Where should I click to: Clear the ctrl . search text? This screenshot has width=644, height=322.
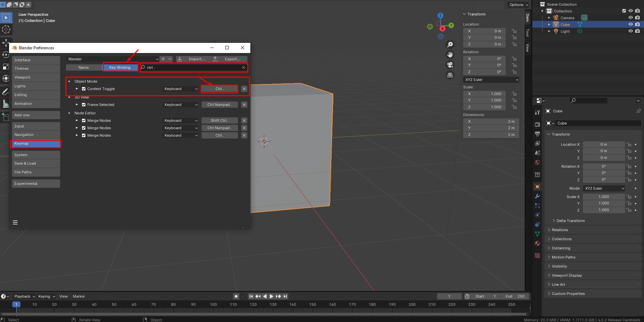pos(244,68)
